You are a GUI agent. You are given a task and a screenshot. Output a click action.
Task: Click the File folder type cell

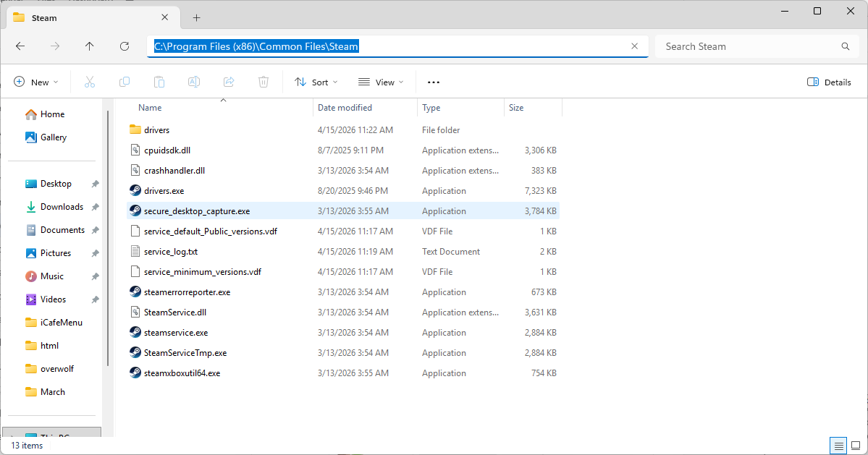(x=441, y=130)
